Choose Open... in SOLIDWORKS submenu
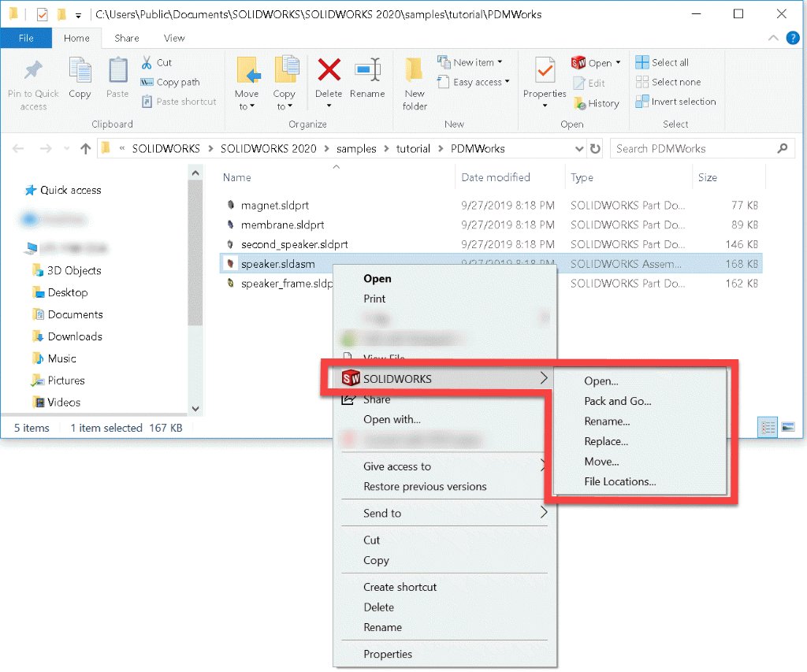Screen dimensions: 807x672 pos(601,381)
